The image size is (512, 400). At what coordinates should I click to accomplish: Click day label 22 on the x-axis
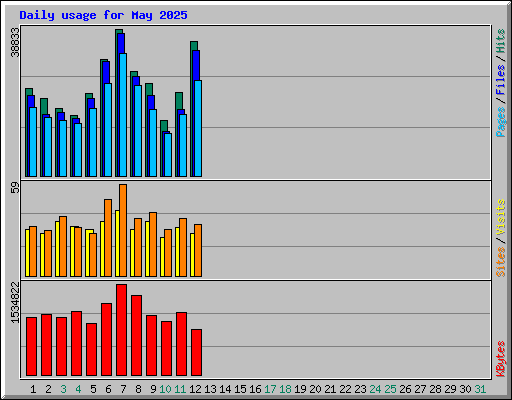(345, 389)
